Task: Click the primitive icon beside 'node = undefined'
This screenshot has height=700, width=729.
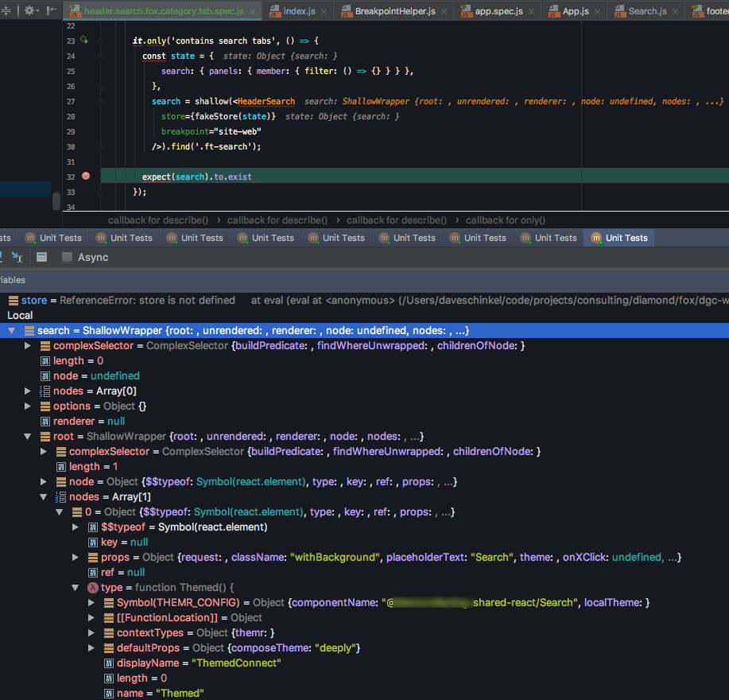Action: 45,375
